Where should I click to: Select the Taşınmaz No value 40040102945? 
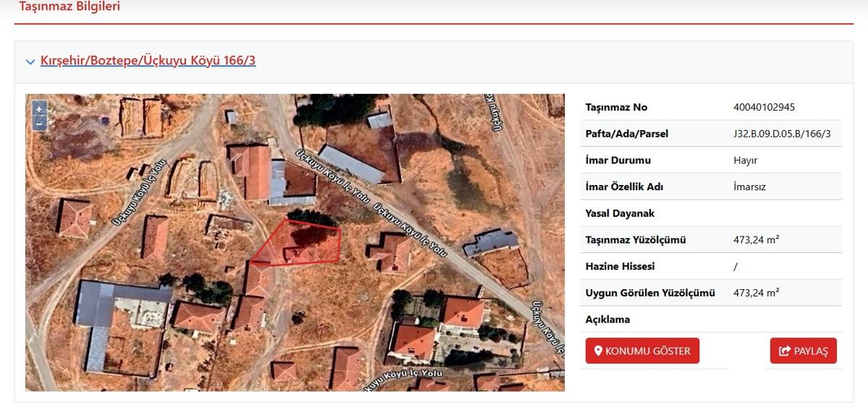tap(764, 107)
